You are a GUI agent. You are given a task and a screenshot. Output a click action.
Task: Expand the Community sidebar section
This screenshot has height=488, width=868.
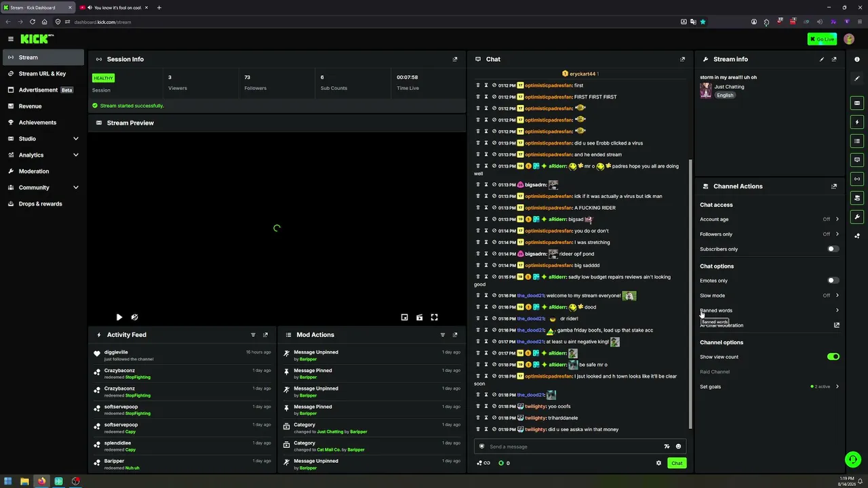tap(42, 188)
